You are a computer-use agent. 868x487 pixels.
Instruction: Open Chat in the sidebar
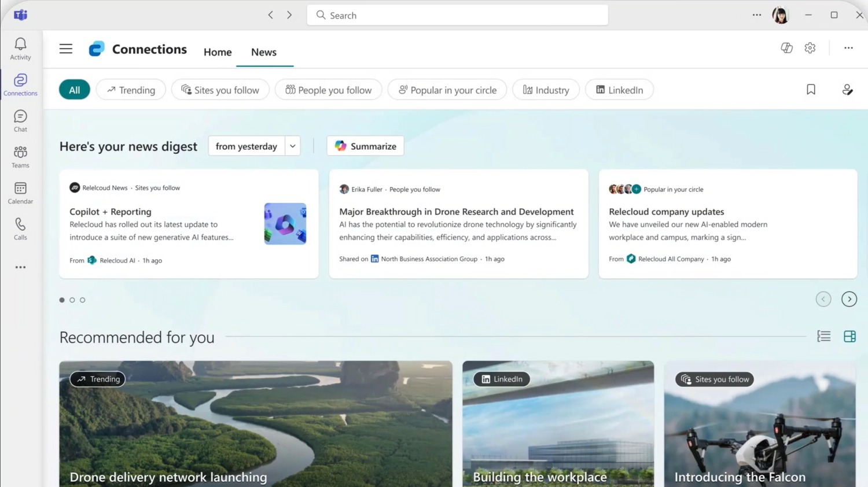(20, 121)
